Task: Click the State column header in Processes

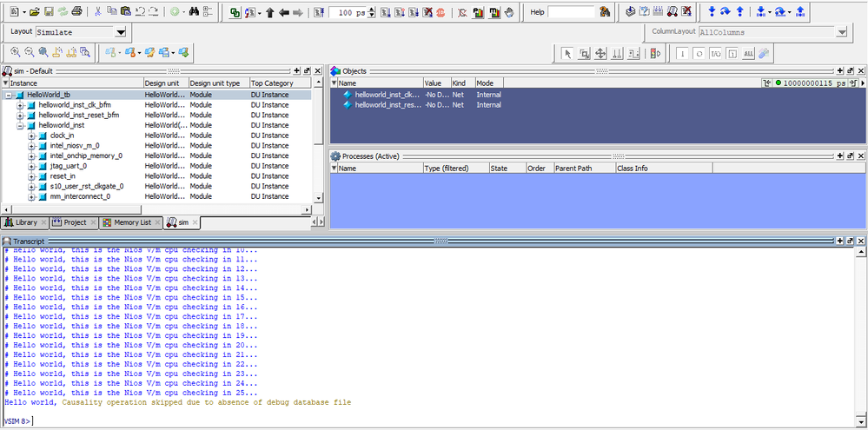Action: (x=507, y=169)
